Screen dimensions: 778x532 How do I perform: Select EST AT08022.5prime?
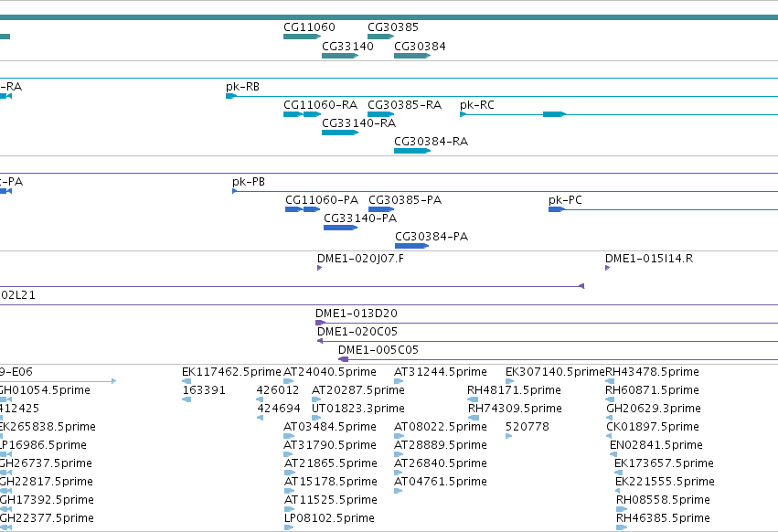click(x=399, y=437)
